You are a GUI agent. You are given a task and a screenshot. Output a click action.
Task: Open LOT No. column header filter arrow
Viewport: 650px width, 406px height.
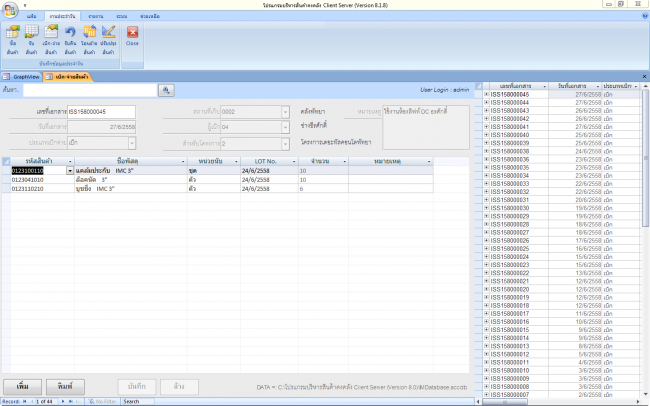pyautogui.click(x=294, y=161)
